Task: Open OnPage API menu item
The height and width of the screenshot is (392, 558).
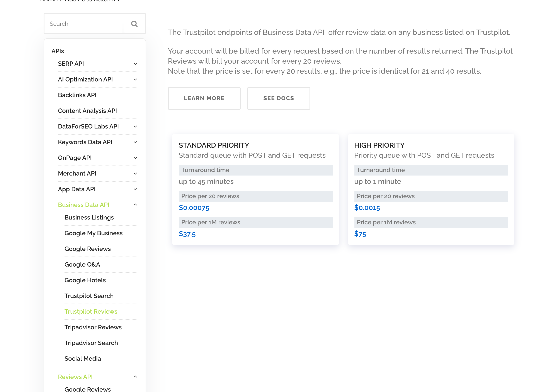Action: click(x=75, y=158)
